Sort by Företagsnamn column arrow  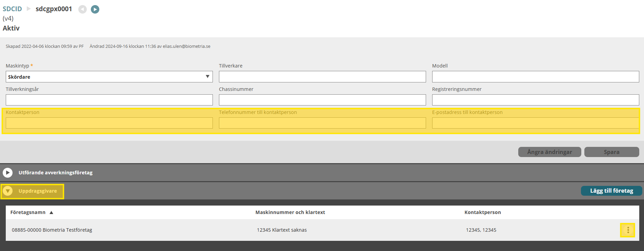tap(52, 213)
